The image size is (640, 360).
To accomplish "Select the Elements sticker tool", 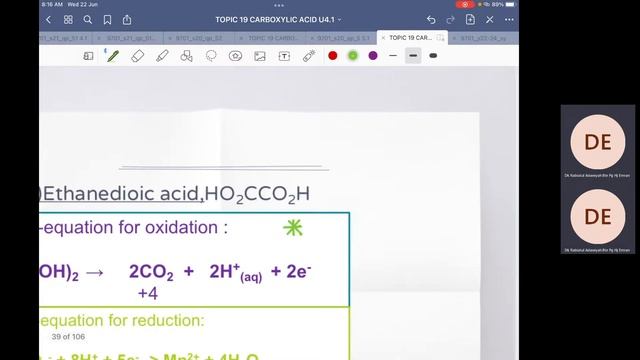I will tap(236, 56).
